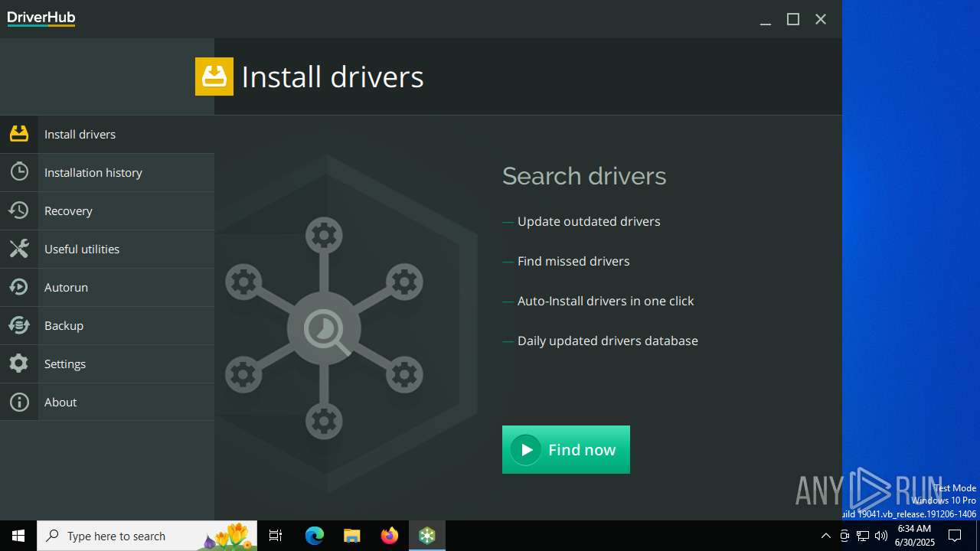This screenshot has height=551, width=980.
Task: Click the magnifier hub graphic in center
Action: tap(324, 329)
